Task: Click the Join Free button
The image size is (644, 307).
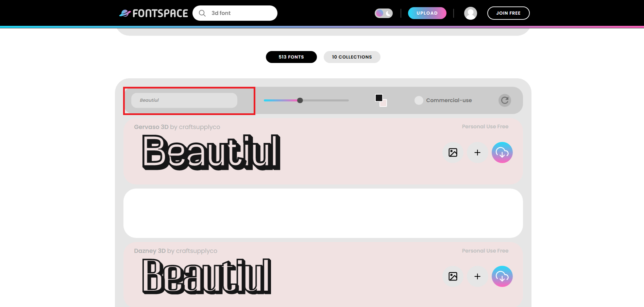Action: (508, 13)
